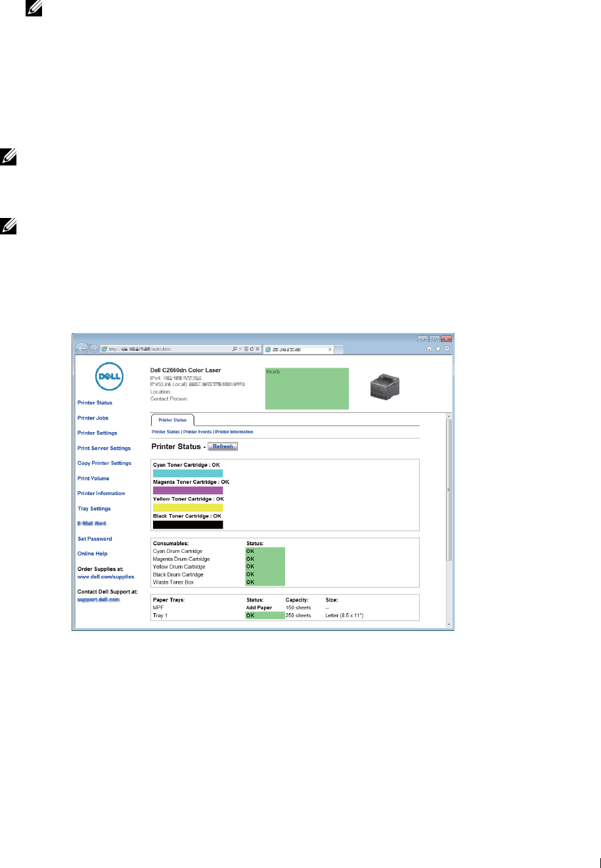
Task: Open the browser Home icon
Action: tap(430, 349)
